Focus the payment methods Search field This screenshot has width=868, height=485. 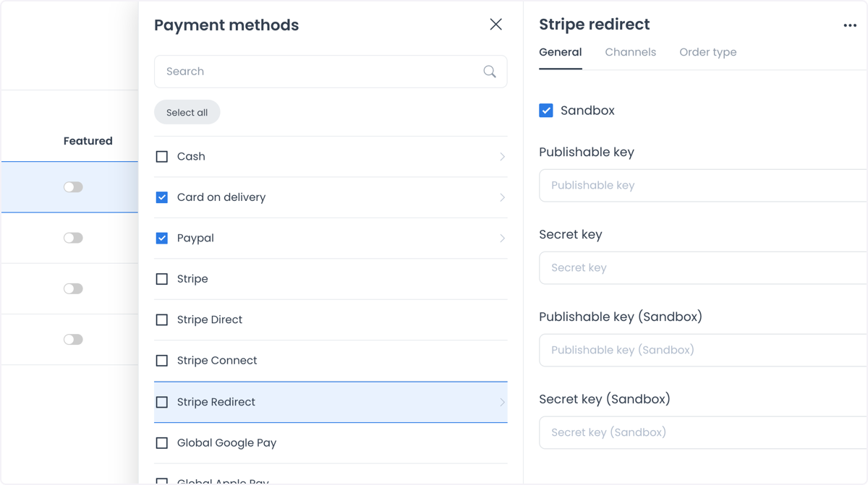tap(331, 72)
